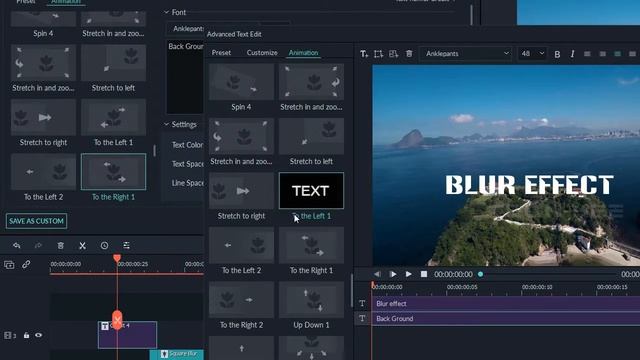Undo with the timeline toolbar arrow
Image resolution: width=640 pixels, height=360 pixels.
17,245
